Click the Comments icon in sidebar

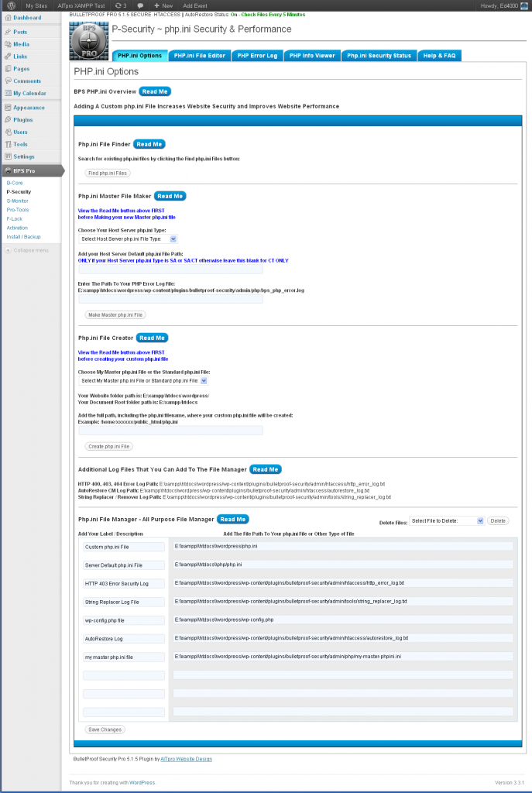(x=8, y=81)
